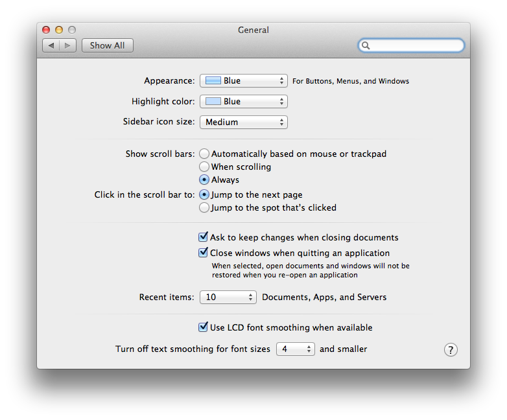The image size is (507, 420).
Task: Close the General preferences window
Action: [46, 30]
